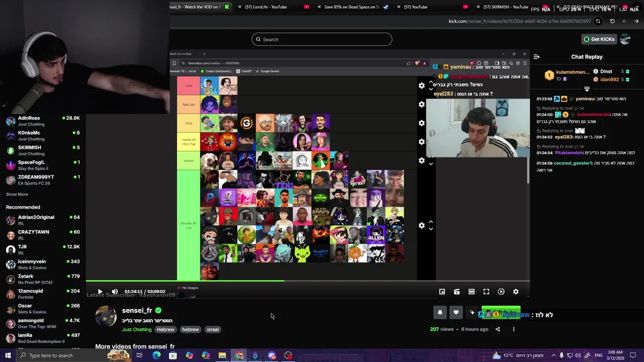644x362 pixels.
Task: Open Windows Start menu
Action: 8,355
